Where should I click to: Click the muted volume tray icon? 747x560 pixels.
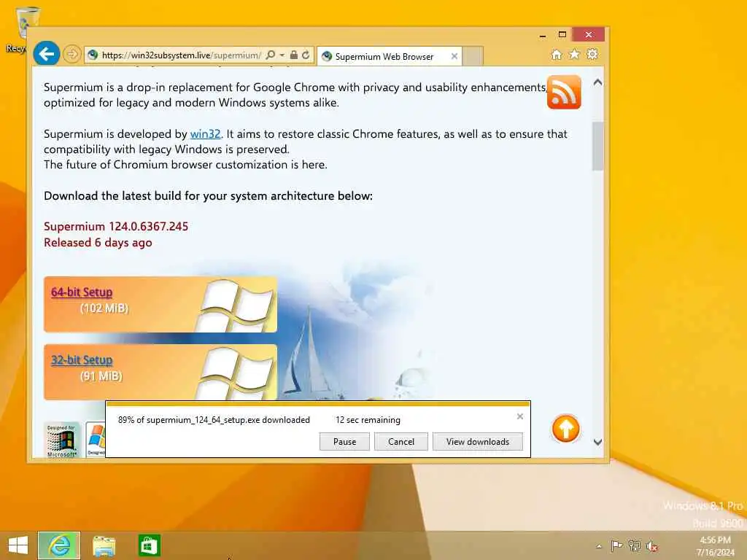652,546
